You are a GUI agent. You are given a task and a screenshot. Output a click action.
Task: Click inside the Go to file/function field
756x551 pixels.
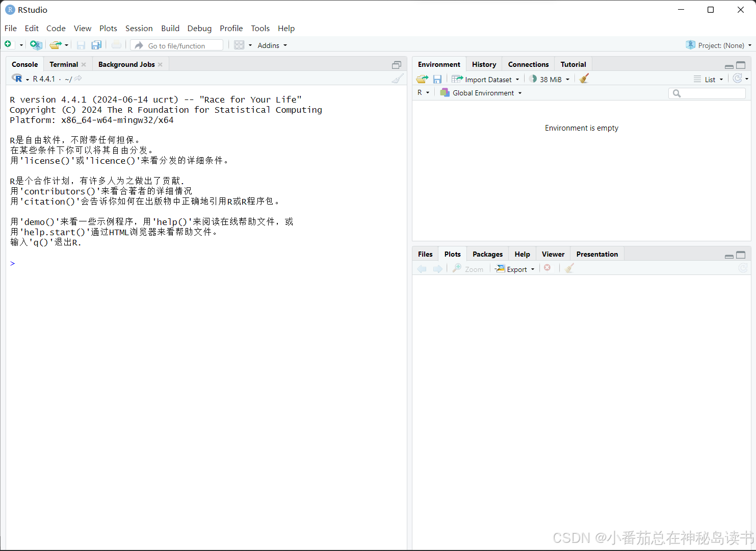tap(176, 45)
